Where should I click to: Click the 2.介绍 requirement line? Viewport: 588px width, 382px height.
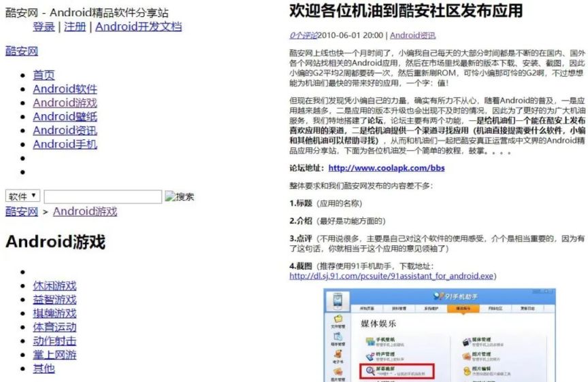tap(337, 221)
